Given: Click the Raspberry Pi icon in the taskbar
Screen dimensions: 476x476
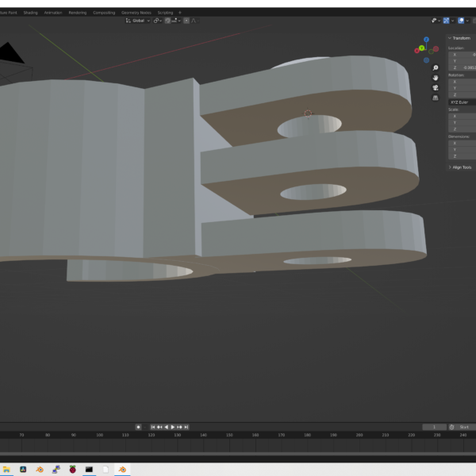Looking at the screenshot, I should coord(72,469).
